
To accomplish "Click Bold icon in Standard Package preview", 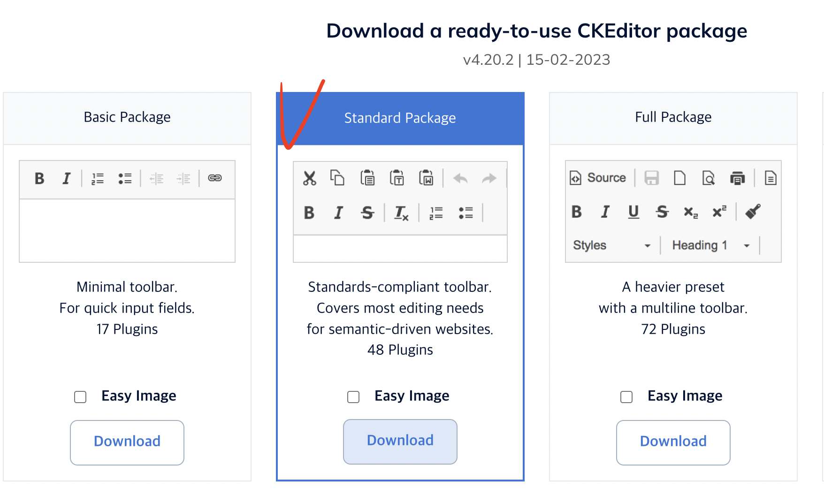I will click(x=309, y=213).
